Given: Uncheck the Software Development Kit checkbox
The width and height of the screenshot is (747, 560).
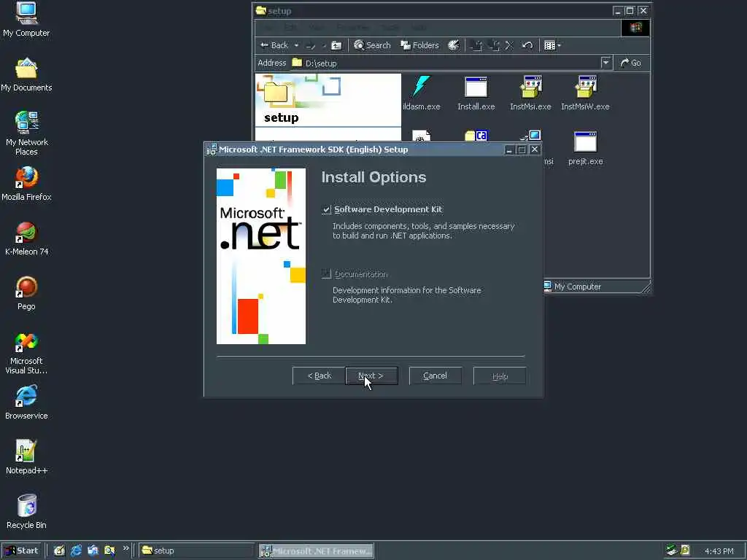Looking at the screenshot, I should pyautogui.click(x=326, y=209).
